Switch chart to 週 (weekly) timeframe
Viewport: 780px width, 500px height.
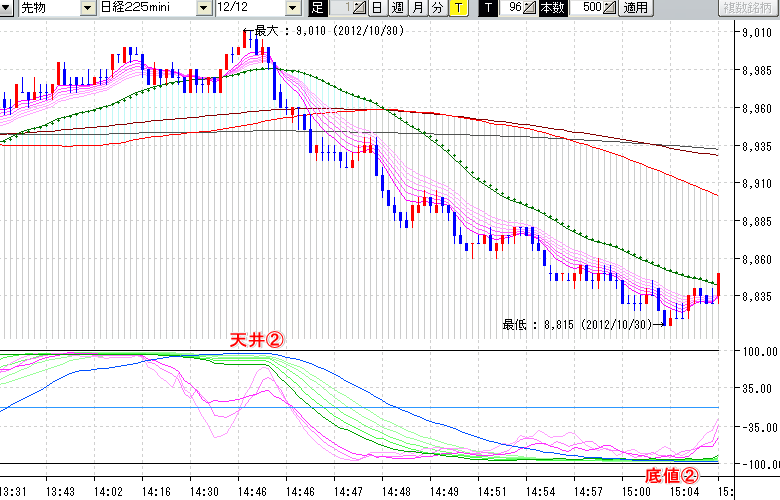tap(397, 8)
